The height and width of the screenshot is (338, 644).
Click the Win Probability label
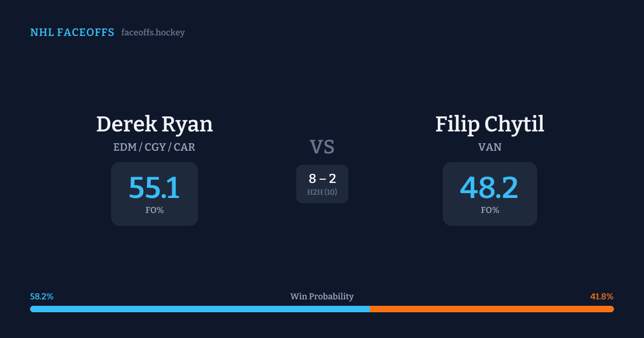coord(322,297)
